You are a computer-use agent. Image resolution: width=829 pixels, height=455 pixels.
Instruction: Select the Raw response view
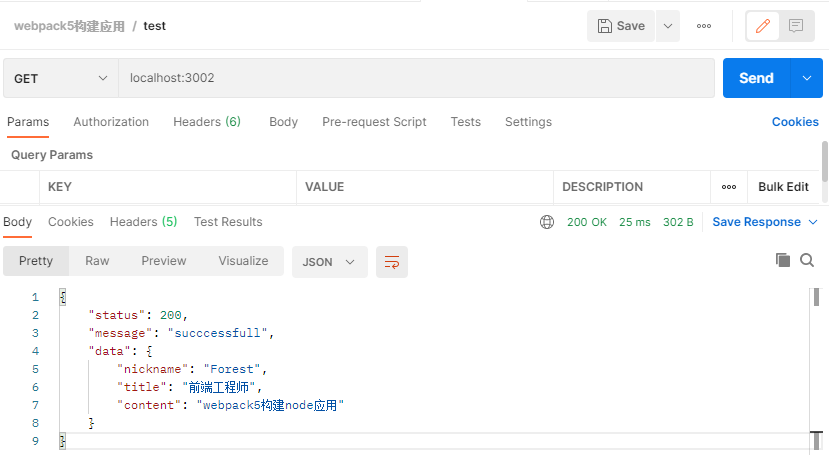[97, 261]
